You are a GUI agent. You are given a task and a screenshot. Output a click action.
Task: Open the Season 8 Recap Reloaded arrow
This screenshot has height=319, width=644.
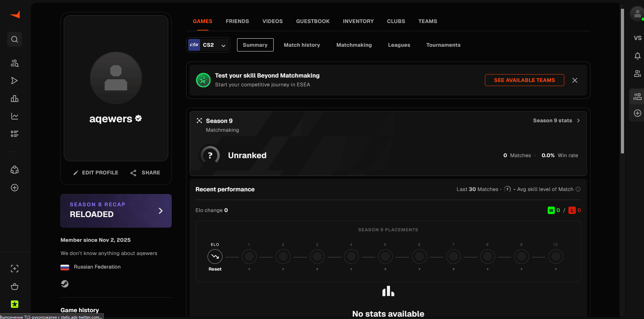click(x=161, y=211)
